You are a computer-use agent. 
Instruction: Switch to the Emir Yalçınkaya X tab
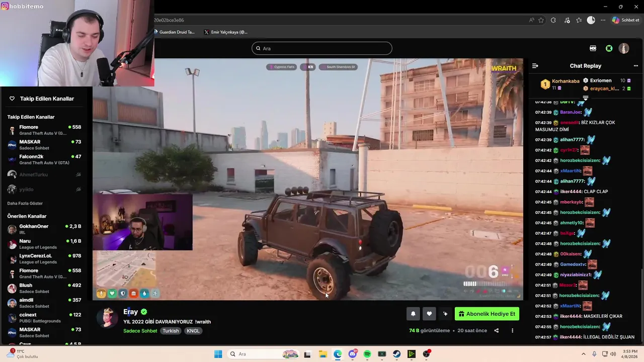coord(225,32)
